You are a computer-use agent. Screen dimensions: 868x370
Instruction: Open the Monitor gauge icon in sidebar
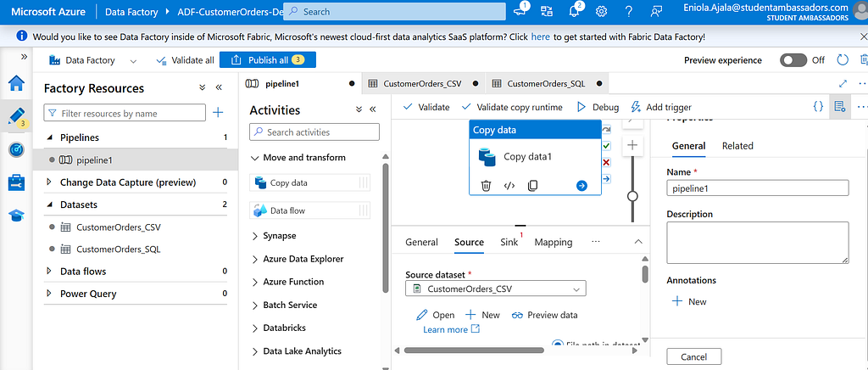(x=16, y=149)
